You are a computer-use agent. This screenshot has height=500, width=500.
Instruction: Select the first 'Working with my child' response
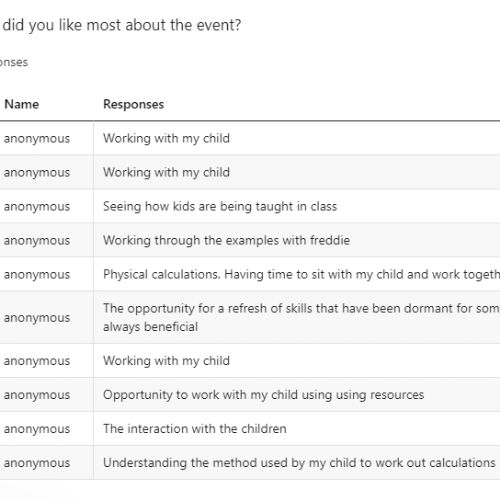166,138
